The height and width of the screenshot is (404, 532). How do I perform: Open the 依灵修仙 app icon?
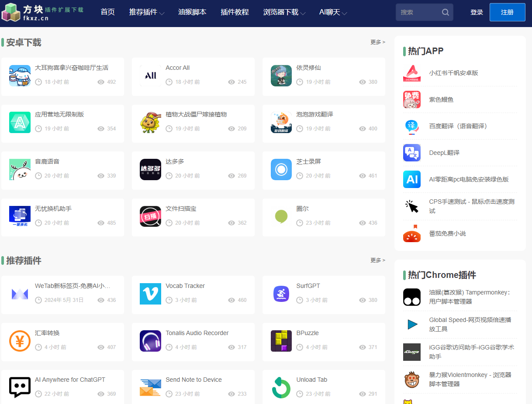click(x=281, y=75)
